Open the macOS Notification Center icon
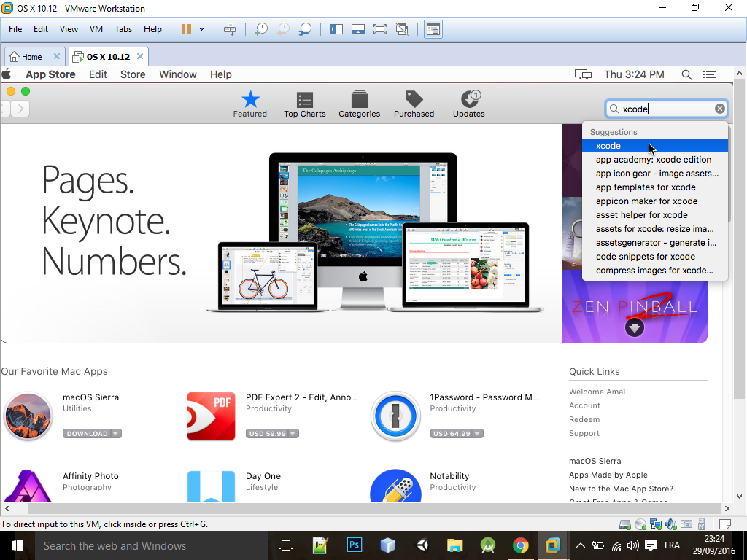Viewport: 747px width, 560px height. pos(710,74)
